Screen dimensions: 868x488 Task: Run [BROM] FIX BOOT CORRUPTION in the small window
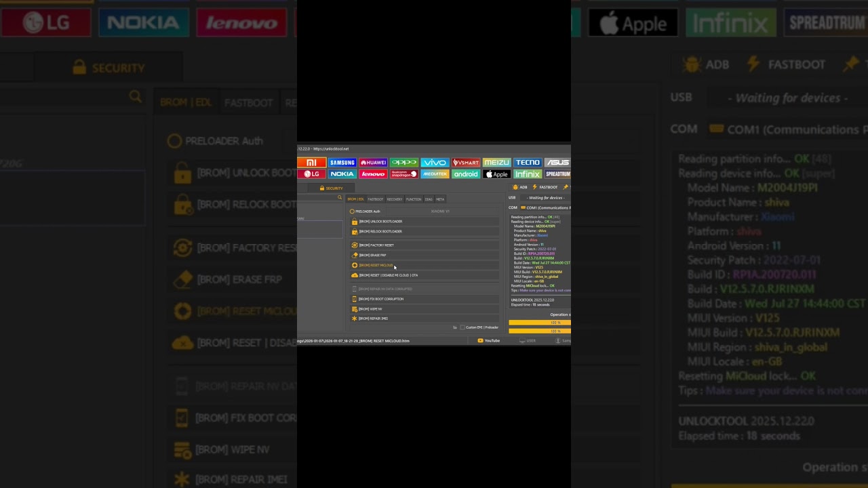coord(424,299)
